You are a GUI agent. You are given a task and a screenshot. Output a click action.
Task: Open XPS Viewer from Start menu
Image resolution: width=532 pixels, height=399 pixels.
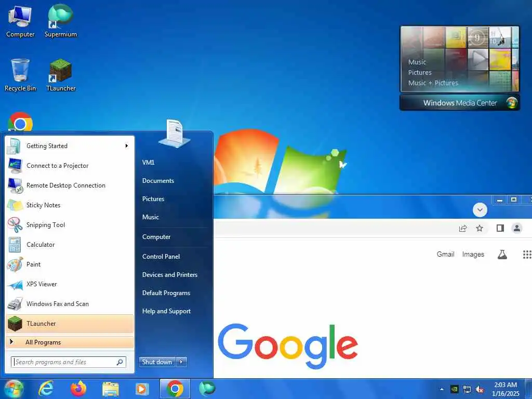click(x=70, y=284)
